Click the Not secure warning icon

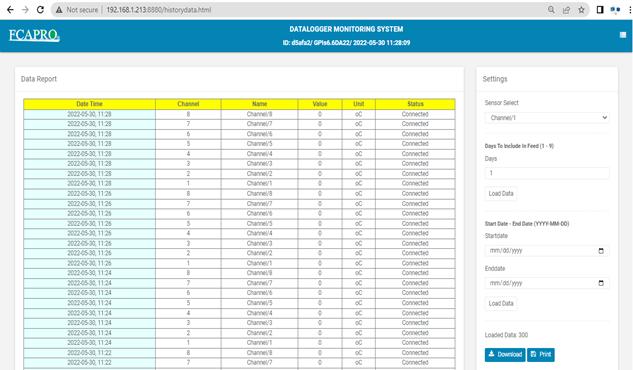click(59, 10)
